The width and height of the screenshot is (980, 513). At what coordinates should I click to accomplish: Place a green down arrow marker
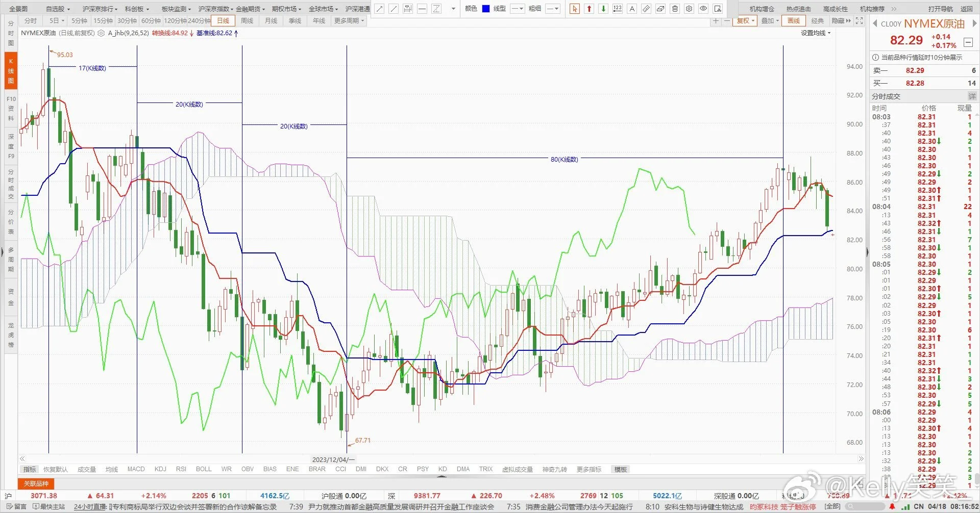(603, 9)
